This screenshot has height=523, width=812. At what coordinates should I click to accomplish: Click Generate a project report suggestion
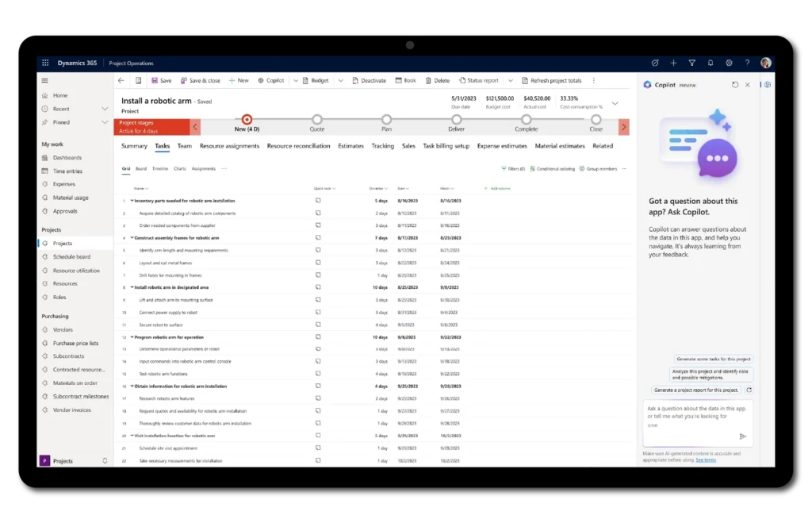[x=696, y=390]
